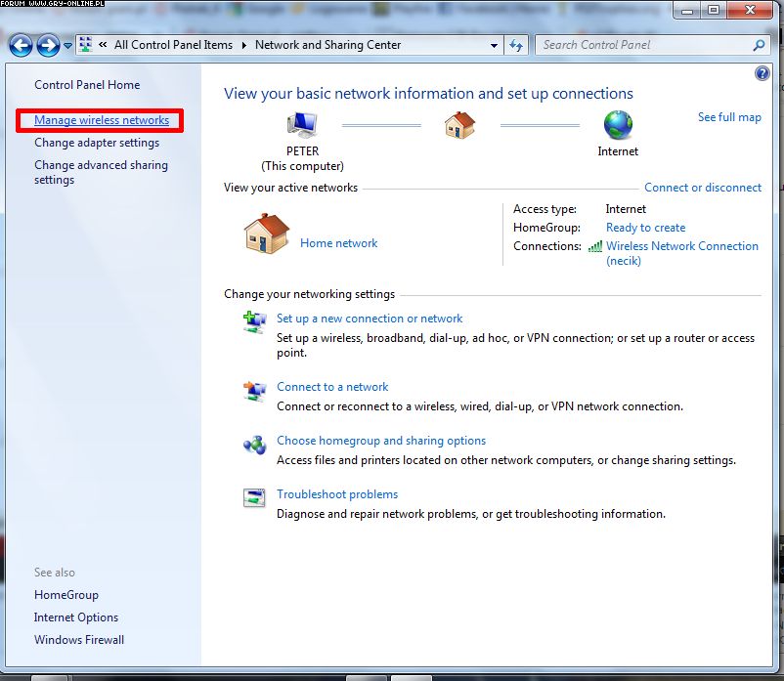
Task: Expand arrow after All Control Panel Items
Action: 244,45
